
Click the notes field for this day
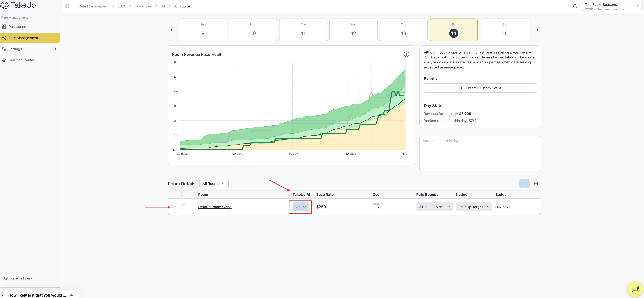(x=480, y=153)
